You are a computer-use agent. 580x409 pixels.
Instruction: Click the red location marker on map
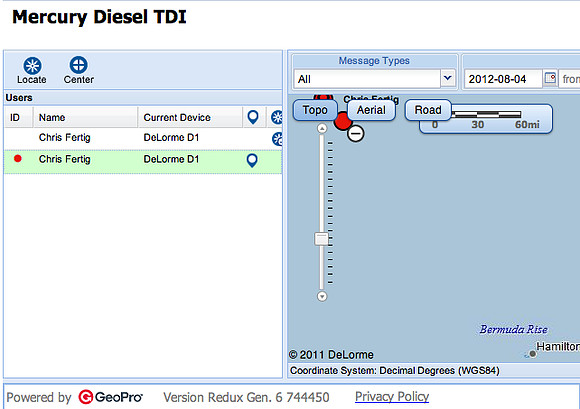coord(343,121)
